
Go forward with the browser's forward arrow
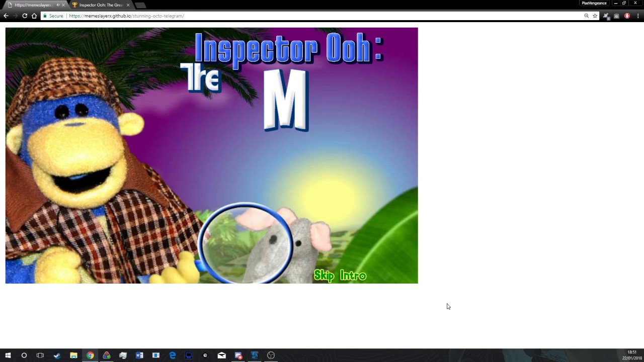pyautogui.click(x=15, y=16)
